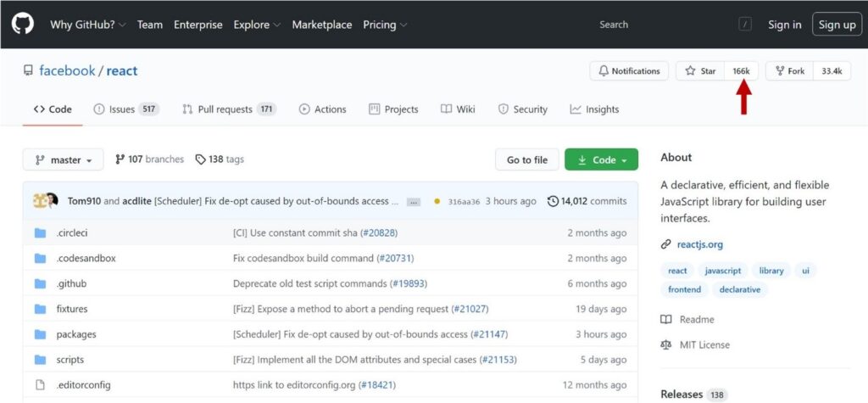Open pull request #21153 link
The width and height of the screenshot is (868, 403).
498,360
